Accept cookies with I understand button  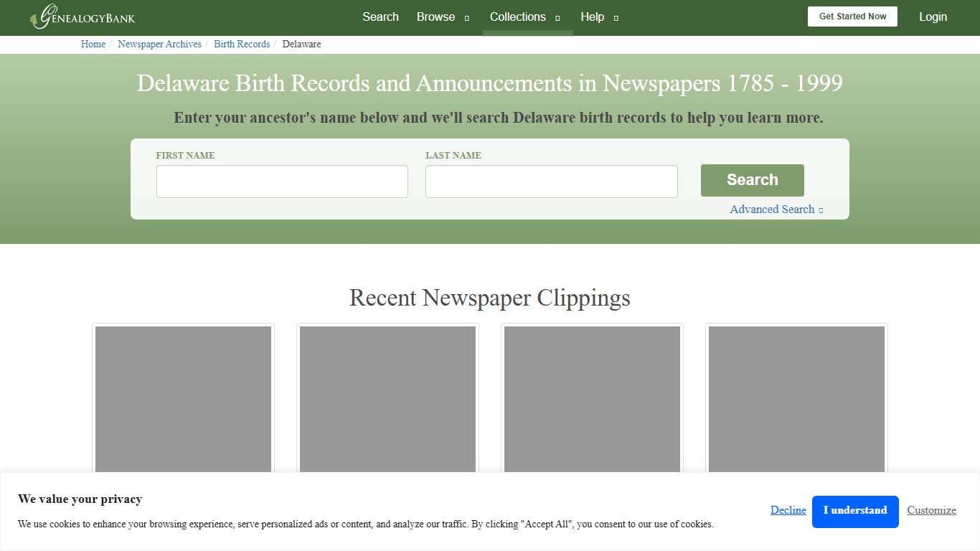click(854, 511)
